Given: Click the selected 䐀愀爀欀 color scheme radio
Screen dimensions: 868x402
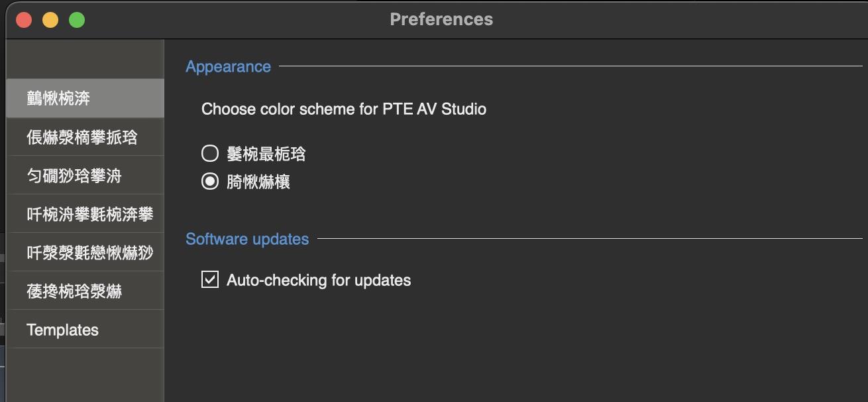Looking at the screenshot, I should (209, 181).
